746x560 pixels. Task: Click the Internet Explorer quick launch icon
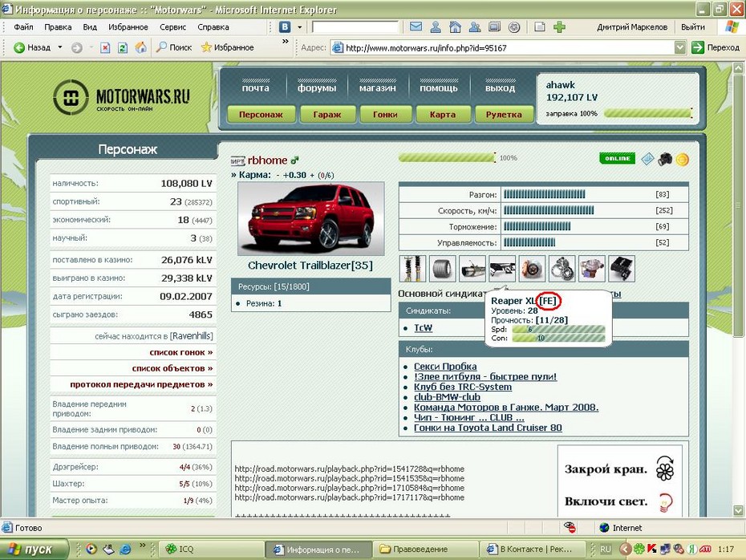point(125,549)
